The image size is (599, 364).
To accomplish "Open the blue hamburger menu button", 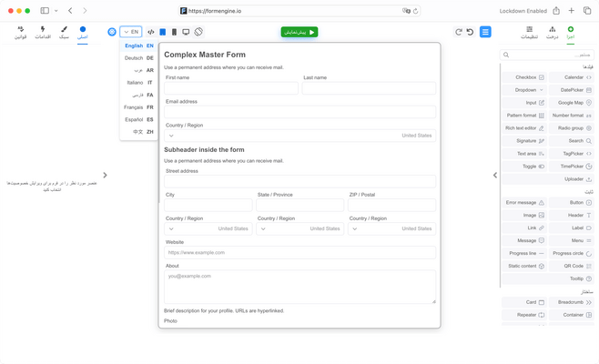I will (x=485, y=32).
